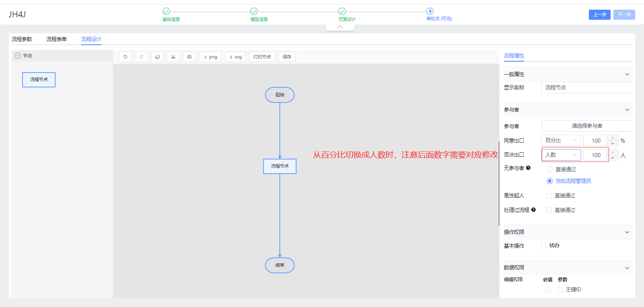Viewport: 644px width, 307px height.
Task: Open the 流程参数 tab
Action: click(x=22, y=39)
